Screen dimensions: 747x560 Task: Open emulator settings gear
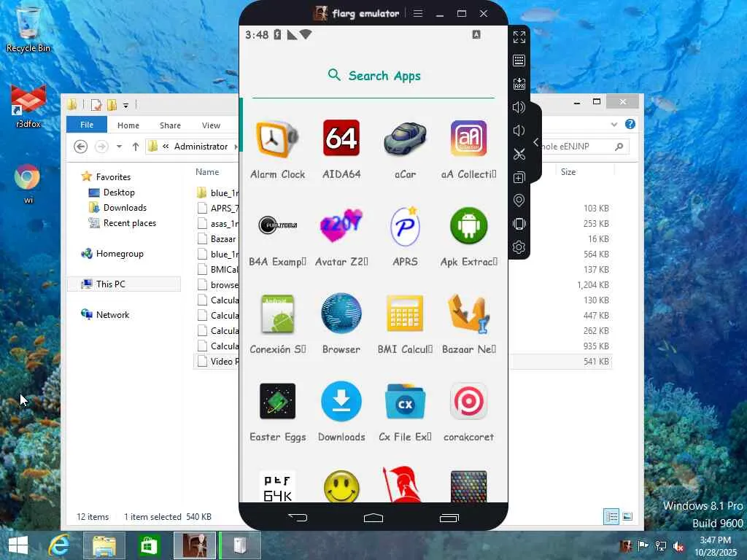click(519, 246)
